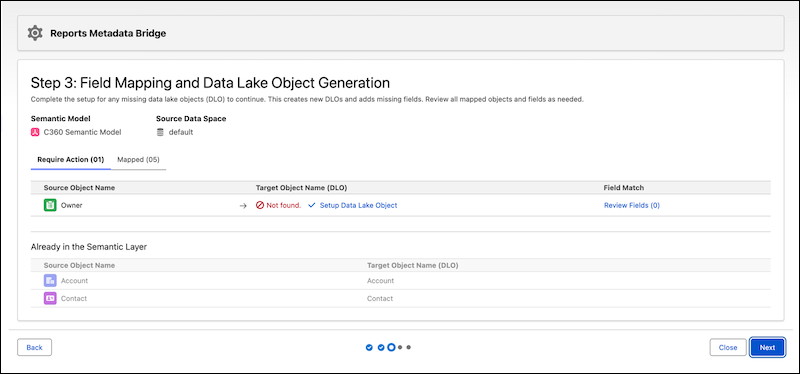Click the Already in the Semantic Layer heading
The width and height of the screenshot is (800, 374).
[89, 247]
